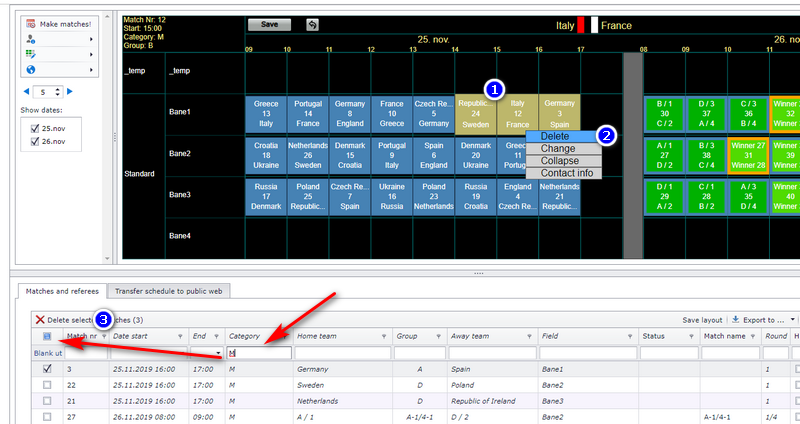Select the Portugal 14 France match block
Screen dimensions: 800x424
point(308,113)
